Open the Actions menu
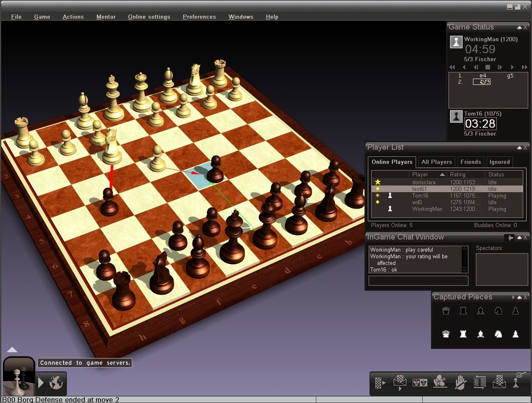The height and width of the screenshot is (403, 532). 73,16
